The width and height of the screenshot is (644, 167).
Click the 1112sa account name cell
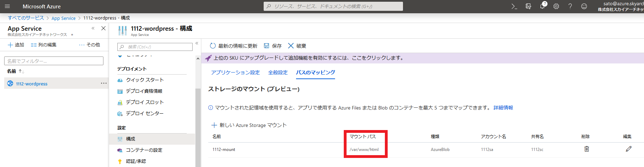pos(487,150)
